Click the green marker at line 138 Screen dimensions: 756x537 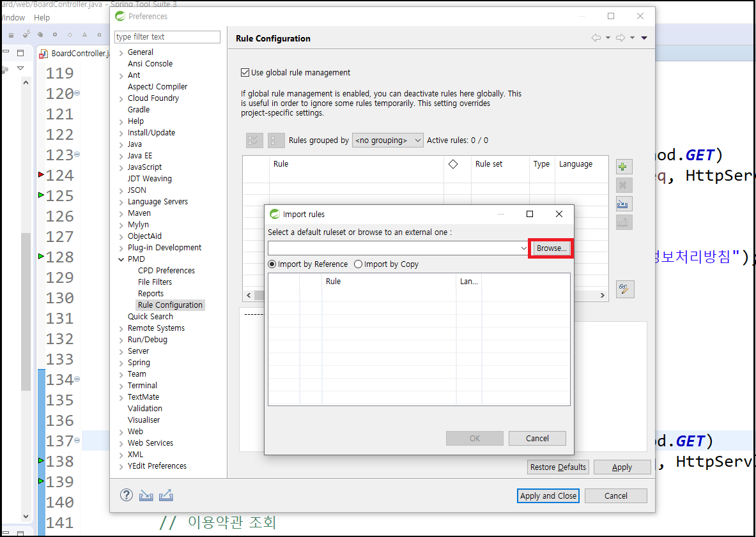(41, 461)
